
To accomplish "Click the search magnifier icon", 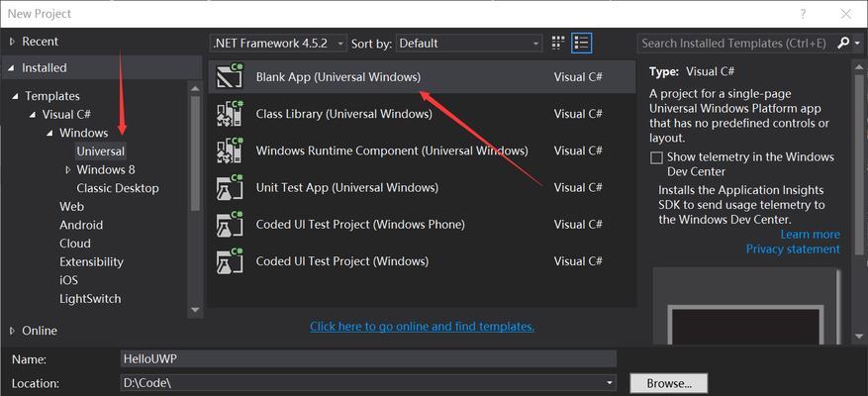I will tap(842, 43).
